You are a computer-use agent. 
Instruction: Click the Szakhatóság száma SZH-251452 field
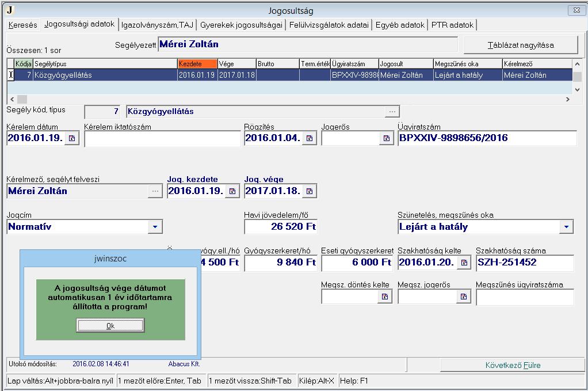pyautogui.click(x=525, y=262)
